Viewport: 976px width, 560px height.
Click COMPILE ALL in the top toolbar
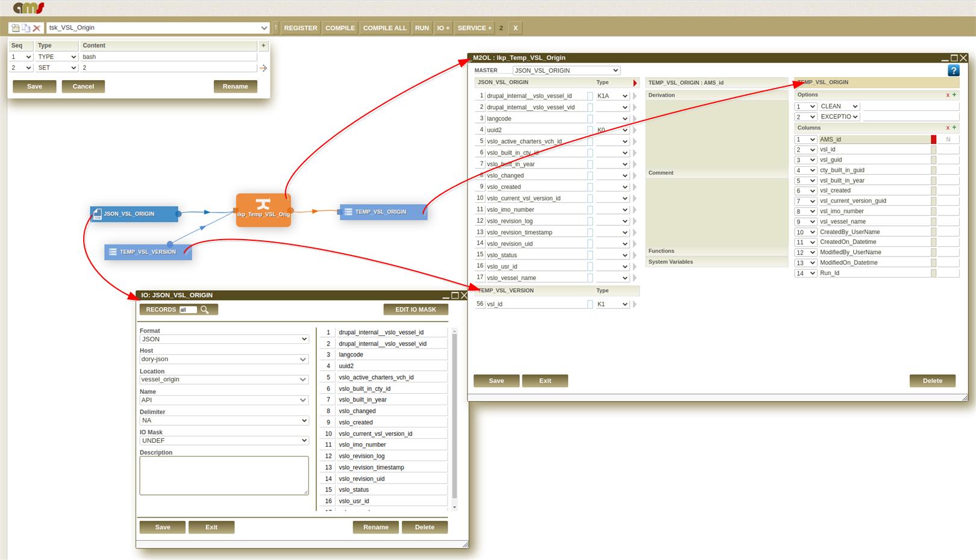click(x=385, y=28)
